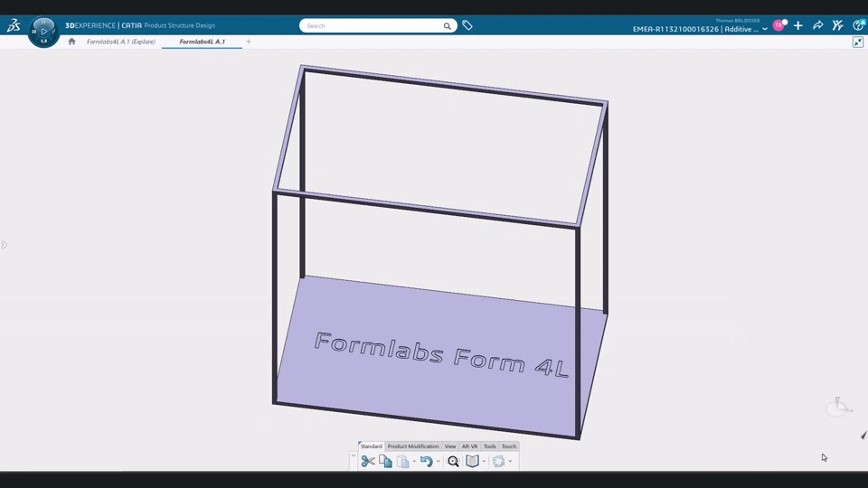Screen dimensions: 868x488
Task: Open the Help globe icon
Action: point(859,25)
